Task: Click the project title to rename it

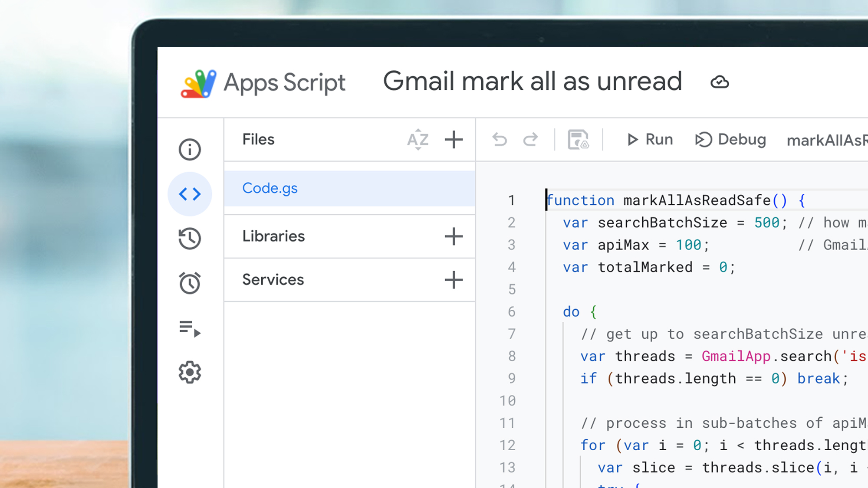Action: [x=533, y=82]
